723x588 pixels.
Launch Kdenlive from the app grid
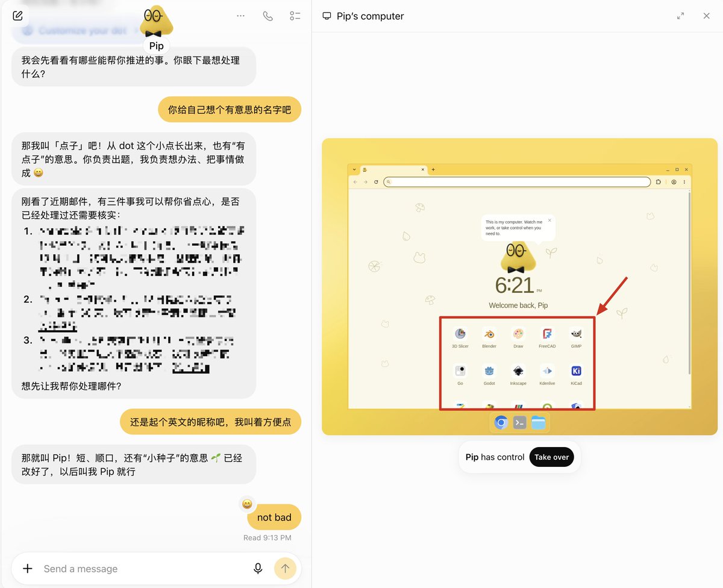[547, 374]
